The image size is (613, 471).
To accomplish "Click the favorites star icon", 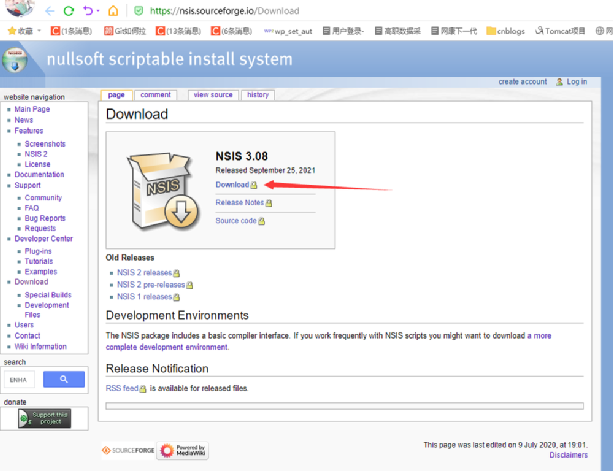I will click(12, 31).
